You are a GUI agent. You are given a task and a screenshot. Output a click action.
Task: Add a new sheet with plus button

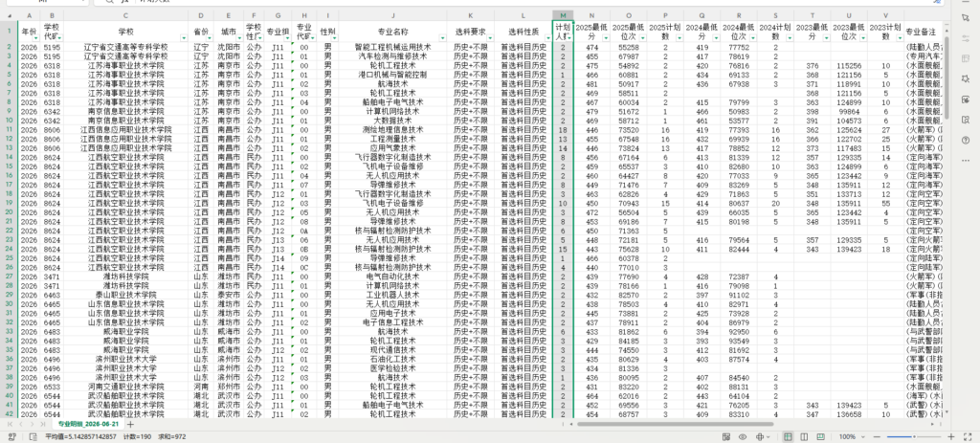(x=130, y=424)
